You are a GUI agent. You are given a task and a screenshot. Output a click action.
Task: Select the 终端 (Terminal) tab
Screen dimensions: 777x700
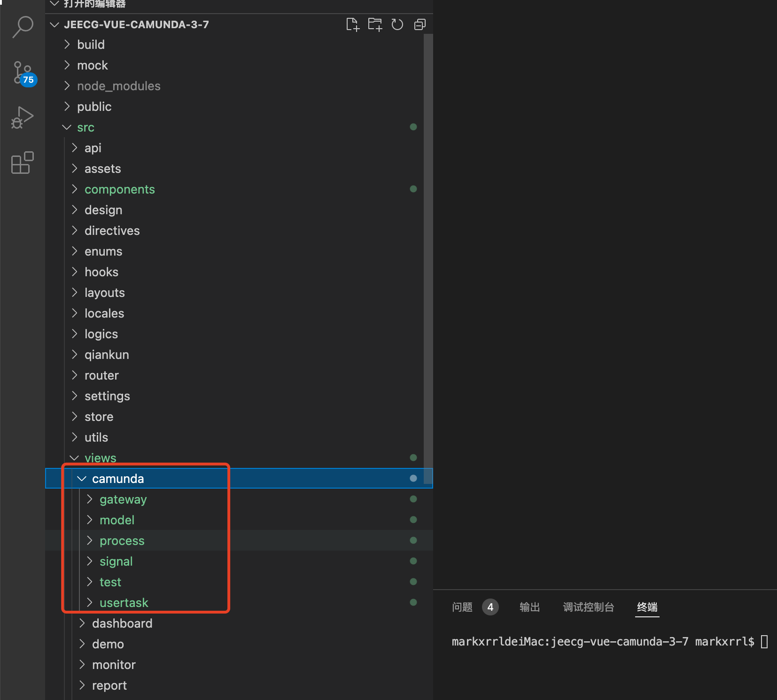(x=647, y=607)
